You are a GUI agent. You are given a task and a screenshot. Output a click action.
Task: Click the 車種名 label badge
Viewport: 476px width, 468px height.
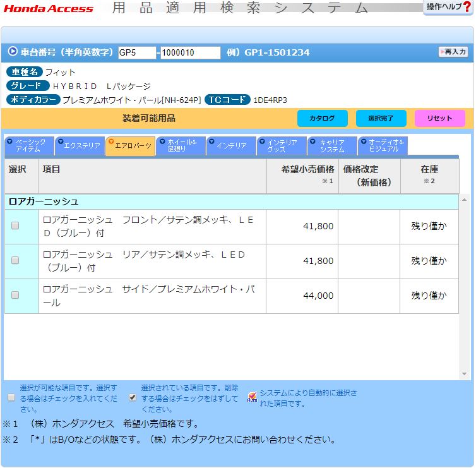point(24,72)
